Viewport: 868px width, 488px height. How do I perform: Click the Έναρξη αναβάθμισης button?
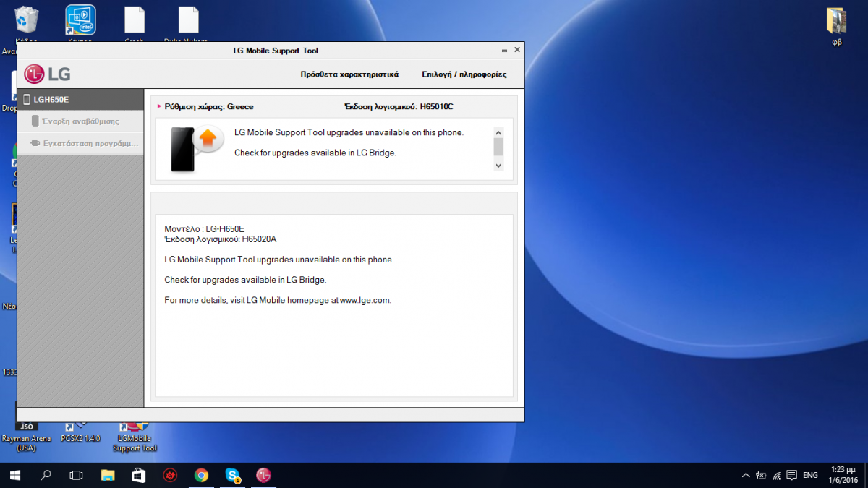80,121
